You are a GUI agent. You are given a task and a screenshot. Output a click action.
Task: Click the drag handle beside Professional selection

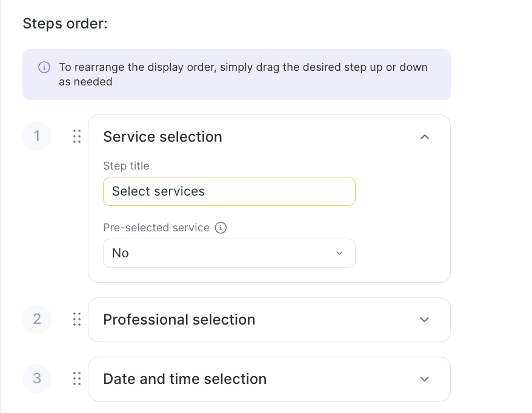click(x=77, y=319)
